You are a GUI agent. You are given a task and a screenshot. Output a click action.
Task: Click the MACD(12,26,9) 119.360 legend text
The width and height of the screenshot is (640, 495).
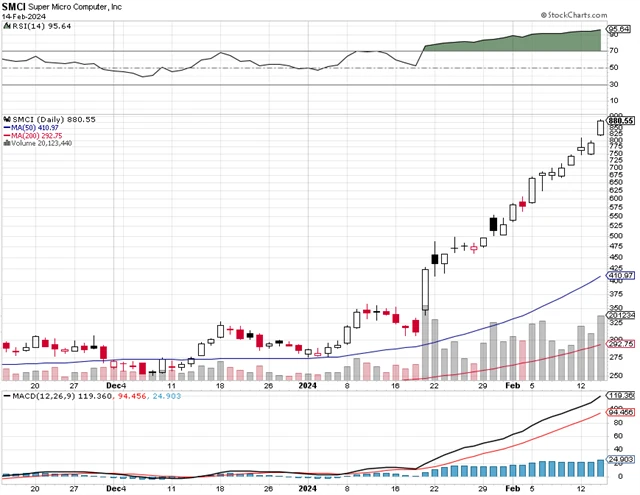click(62, 396)
